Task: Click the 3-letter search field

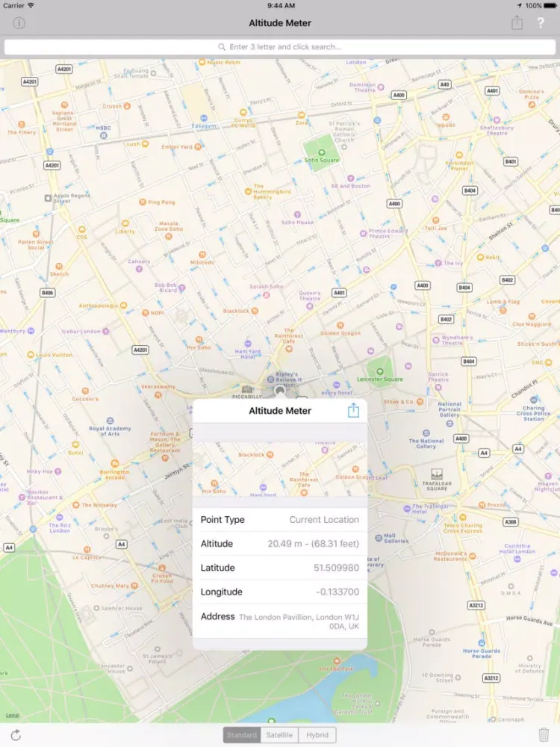Action: tap(280, 46)
